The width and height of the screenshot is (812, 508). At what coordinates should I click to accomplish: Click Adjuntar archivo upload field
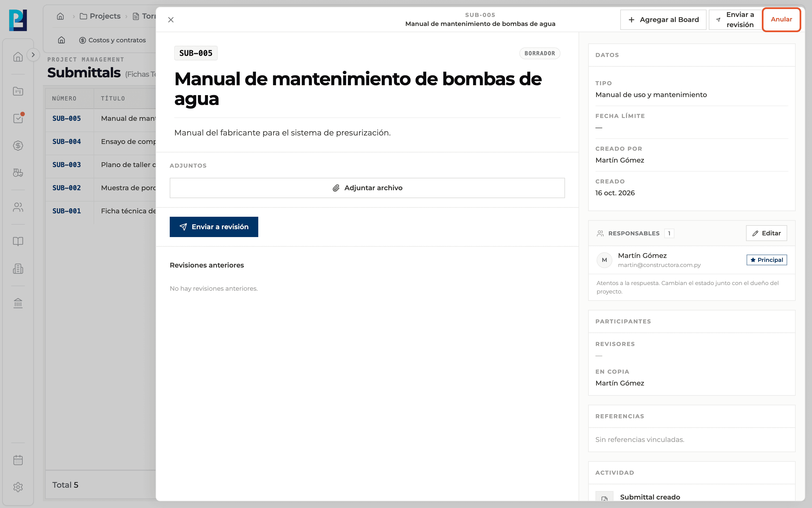pos(367,188)
